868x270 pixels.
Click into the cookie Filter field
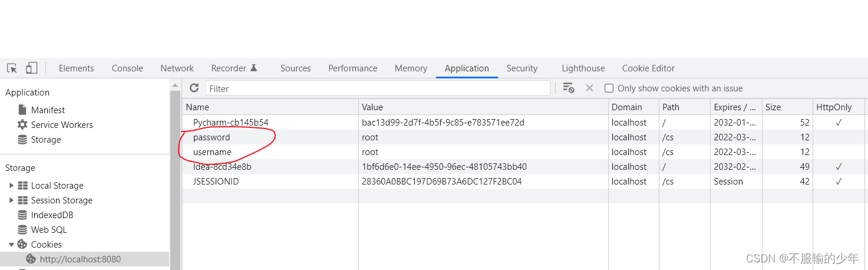[x=377, y=88]
